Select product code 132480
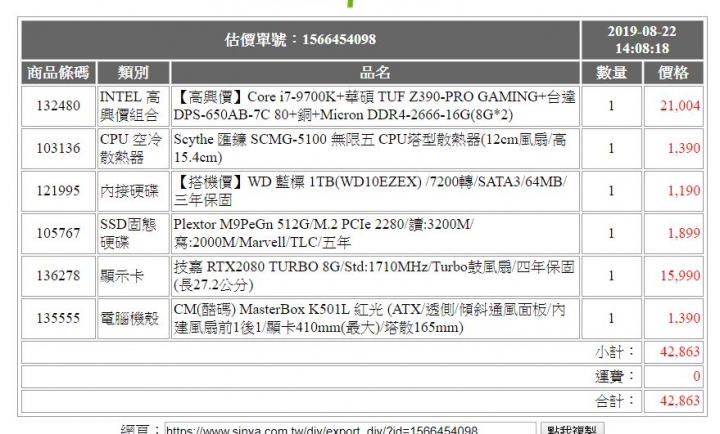Viewport: 720px width, 434px height. point(58,106)
